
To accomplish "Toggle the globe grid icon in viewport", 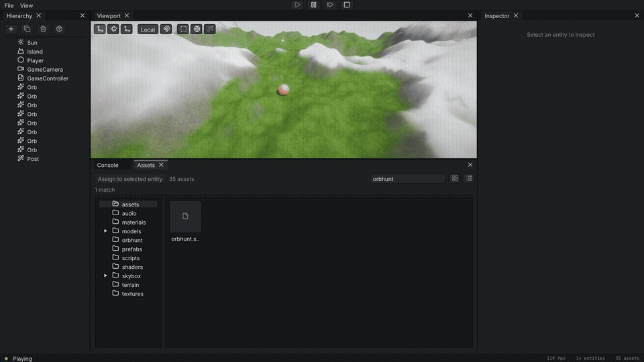I will [197, 29].
